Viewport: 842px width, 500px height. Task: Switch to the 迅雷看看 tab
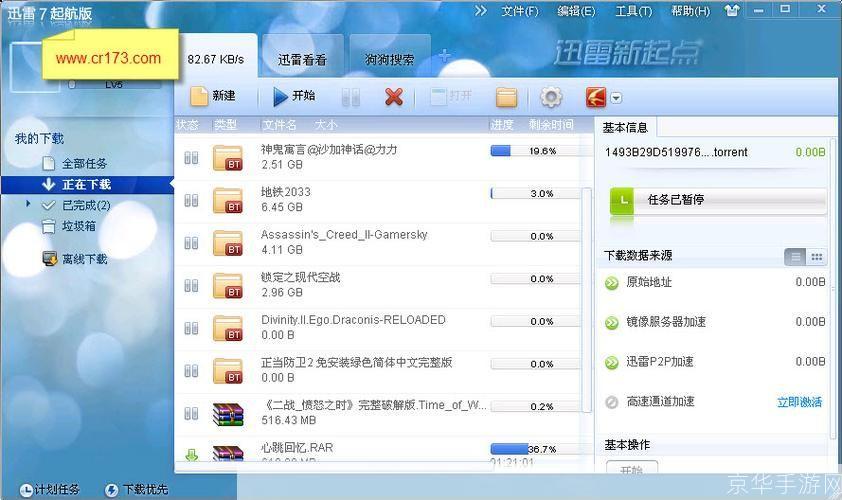click(x=302, y=60)
